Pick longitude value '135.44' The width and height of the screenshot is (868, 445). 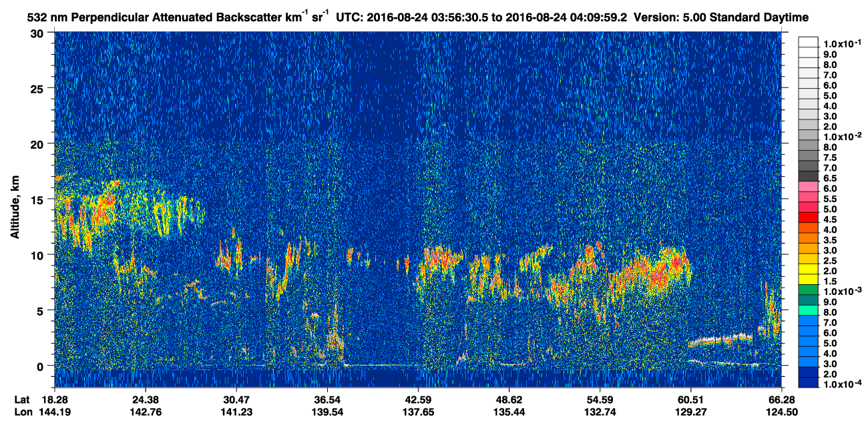(x=509, y=412)
